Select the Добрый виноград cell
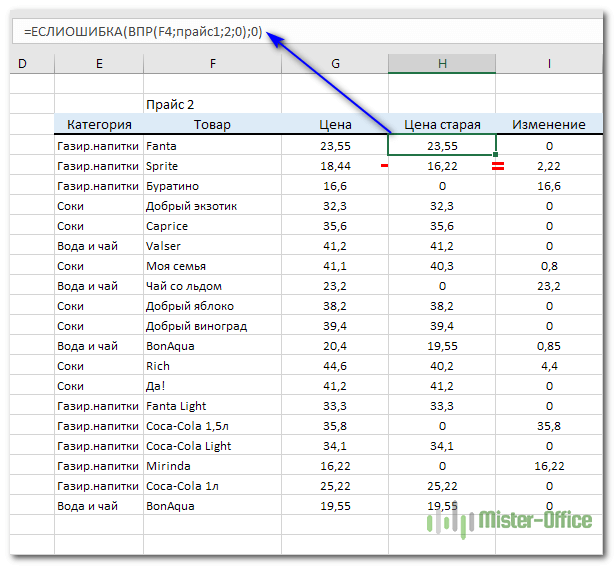Image resolution: width=614 pixels, height=566 pixels. (x=213, y=325)
